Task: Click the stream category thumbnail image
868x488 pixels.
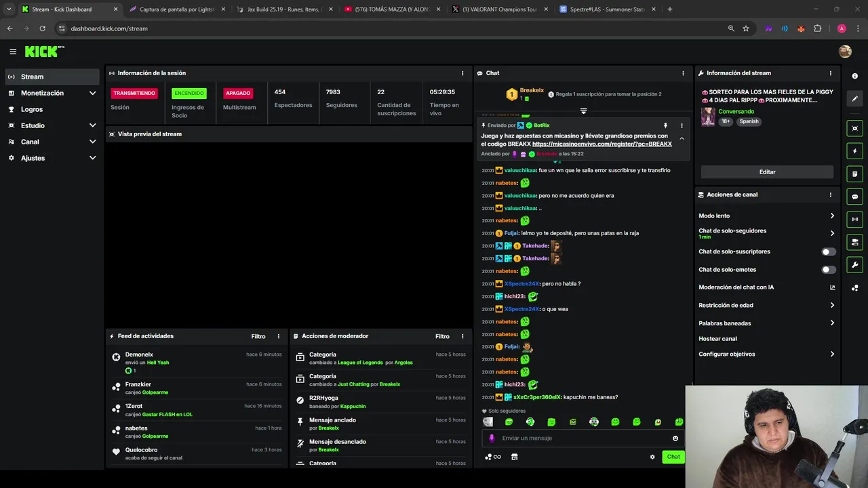Action: [x=708, y=117]
